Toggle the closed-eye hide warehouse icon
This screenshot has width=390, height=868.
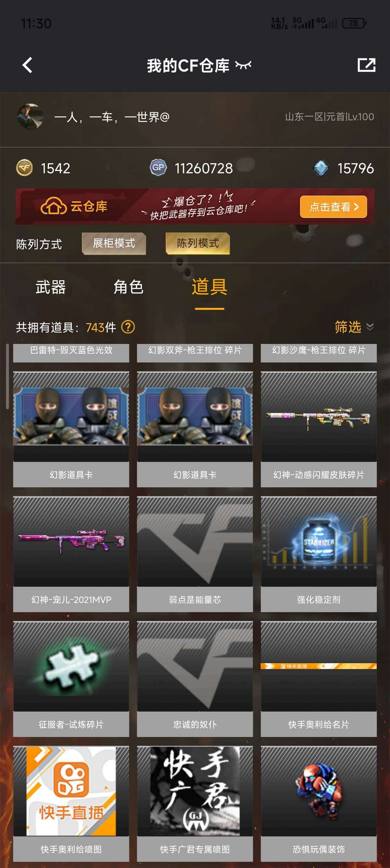click(243, 65)
